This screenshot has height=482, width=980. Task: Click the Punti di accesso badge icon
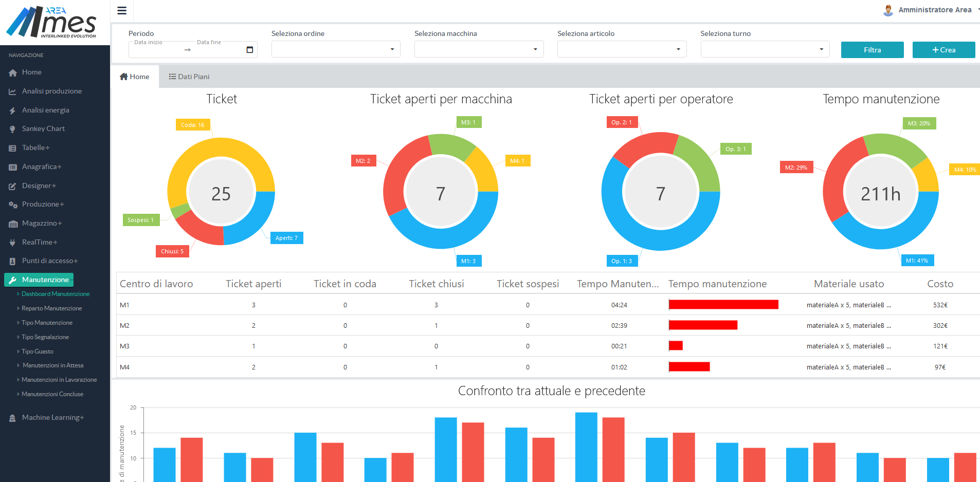pyautogui.click(x=13, y=261)
